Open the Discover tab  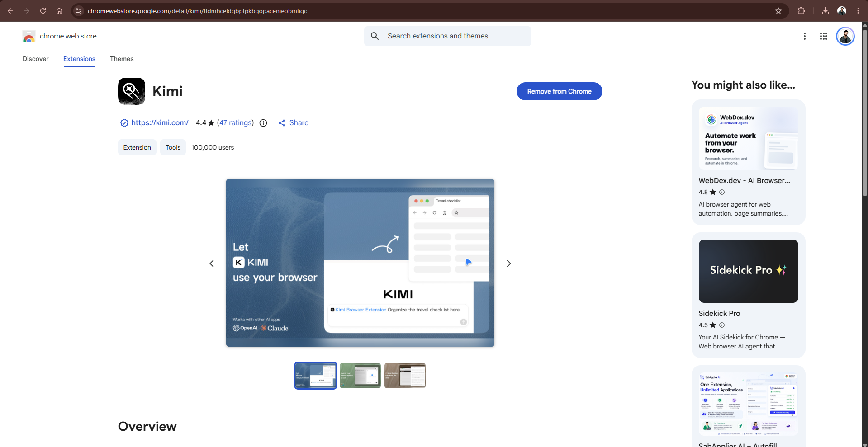pyautogui.click(x=36, y=59)
